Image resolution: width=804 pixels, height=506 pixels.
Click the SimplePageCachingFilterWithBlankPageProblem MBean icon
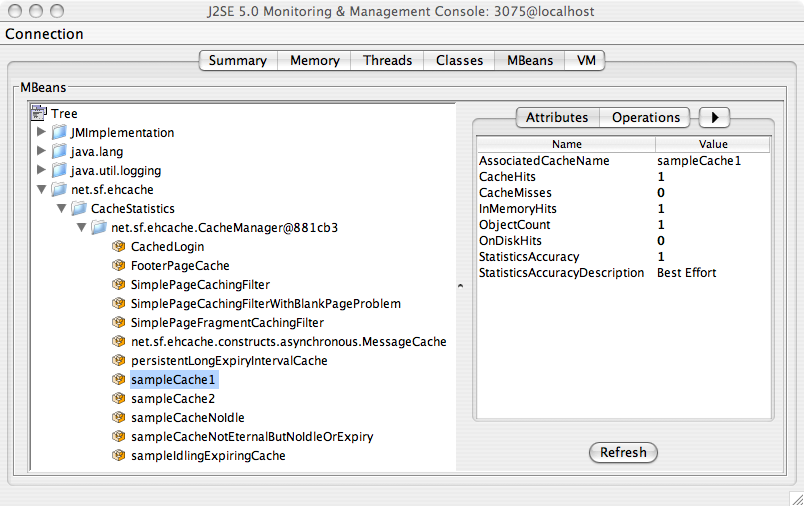coord(118,303)
